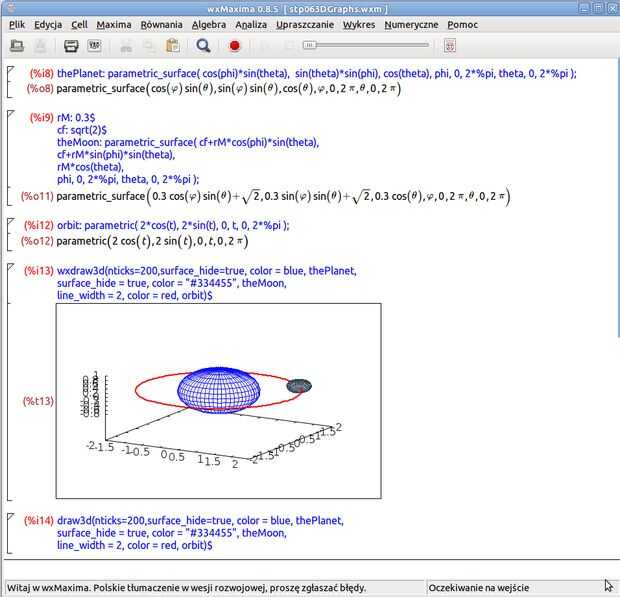Screen dimensions: 620x597
Task: Open the Upraszczanie menu
Action: point(305,25)
